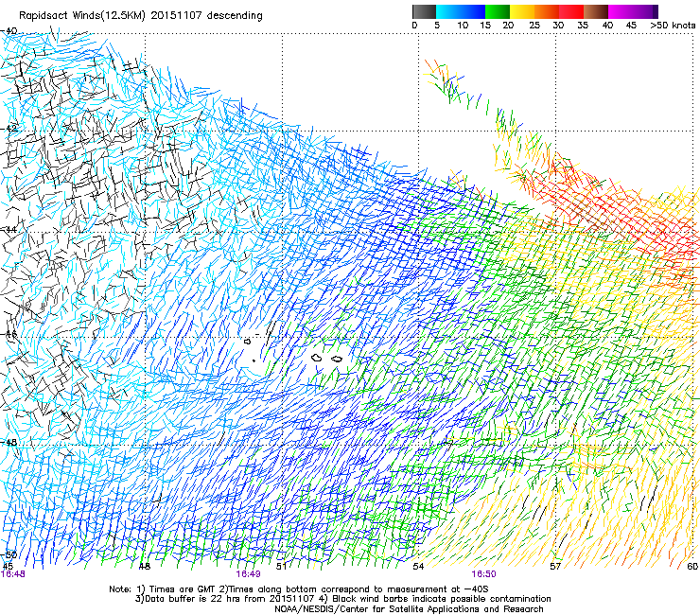Select the '-44' latitude axis label
Screen dimensions: 700x615
pyautogui.click(x=9, y=230)
